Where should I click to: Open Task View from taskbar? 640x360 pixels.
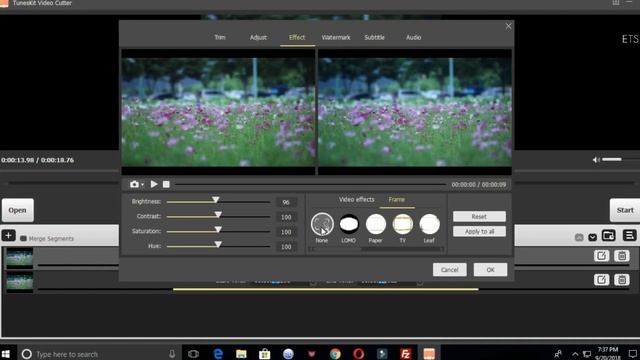tap(193, 354)
